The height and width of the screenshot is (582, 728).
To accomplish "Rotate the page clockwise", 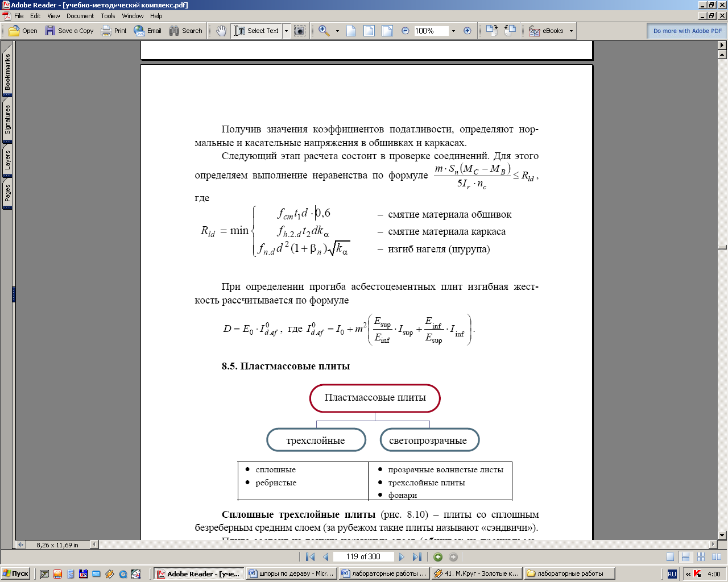I will tap(492, 31).
